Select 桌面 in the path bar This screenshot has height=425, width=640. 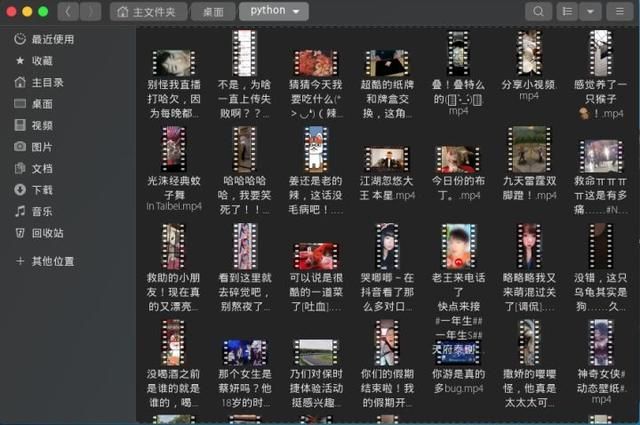coord(213,12)
